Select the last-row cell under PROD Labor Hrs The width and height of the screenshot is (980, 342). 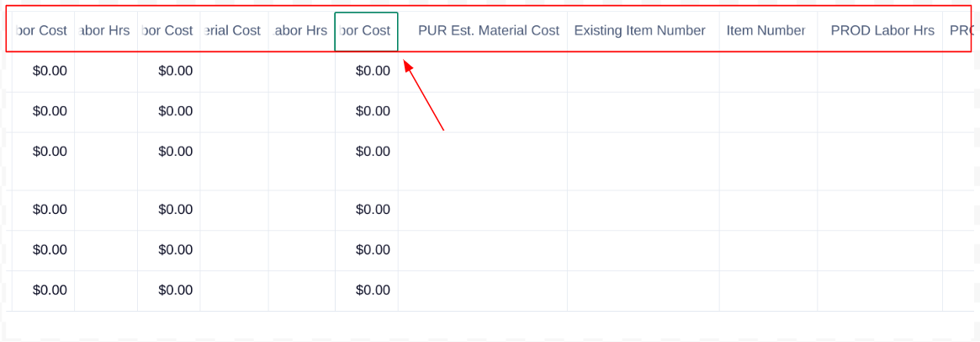[x=880, y=291]
